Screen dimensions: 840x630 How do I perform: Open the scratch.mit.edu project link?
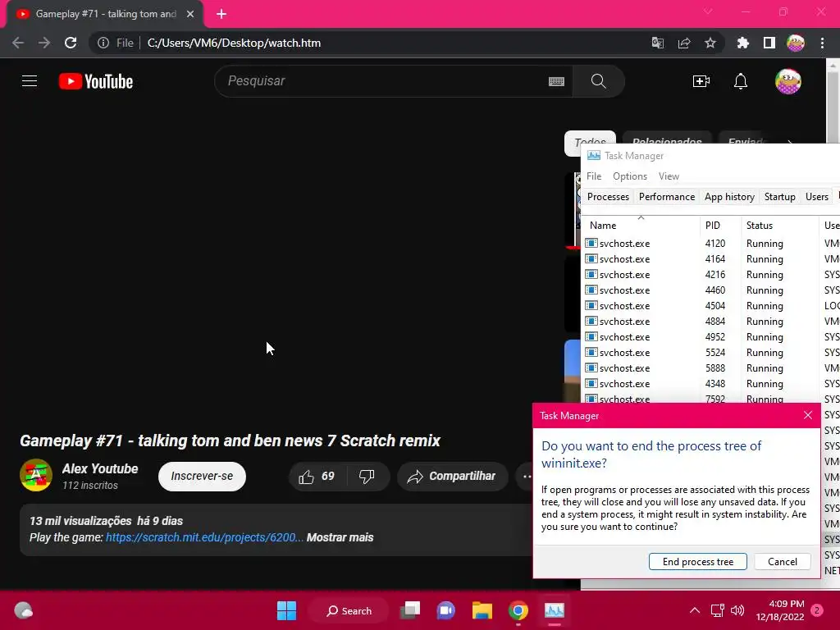coord(204,537)
